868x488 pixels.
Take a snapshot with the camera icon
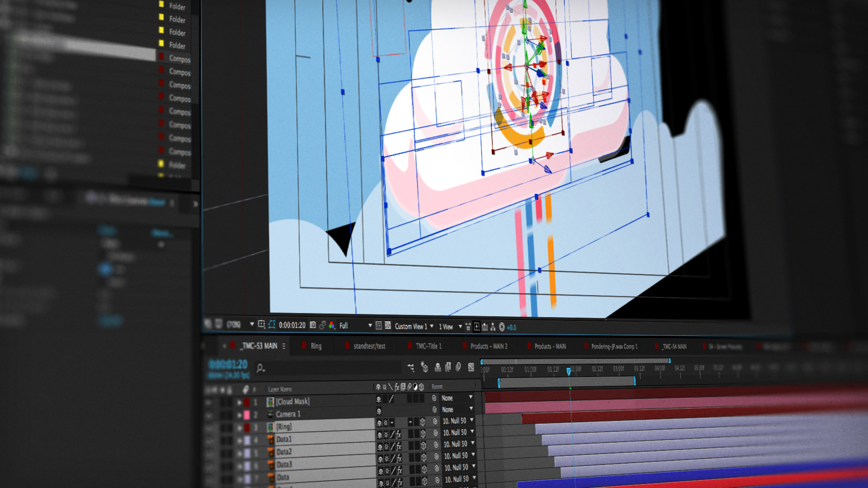pos(313,325)
